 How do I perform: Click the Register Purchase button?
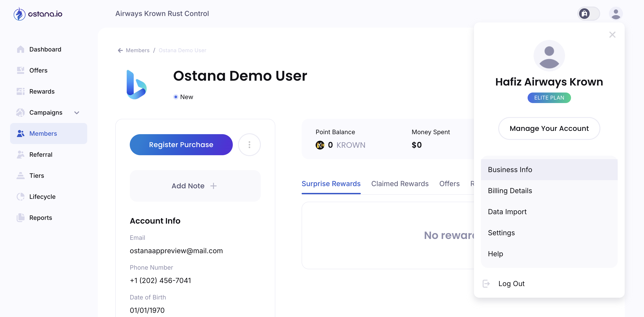pyautogui.click(x=181, y=145)
